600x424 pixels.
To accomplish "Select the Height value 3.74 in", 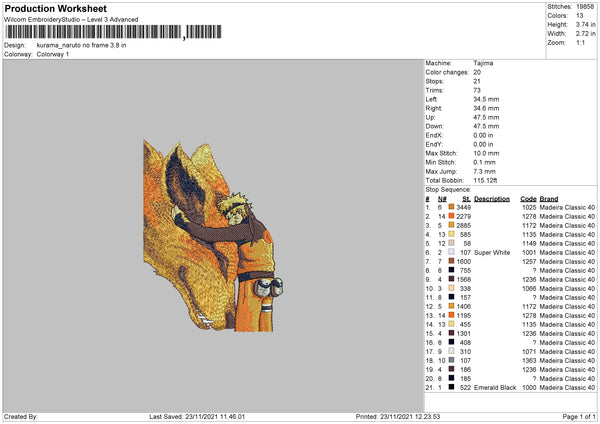I will pos(585,24).
